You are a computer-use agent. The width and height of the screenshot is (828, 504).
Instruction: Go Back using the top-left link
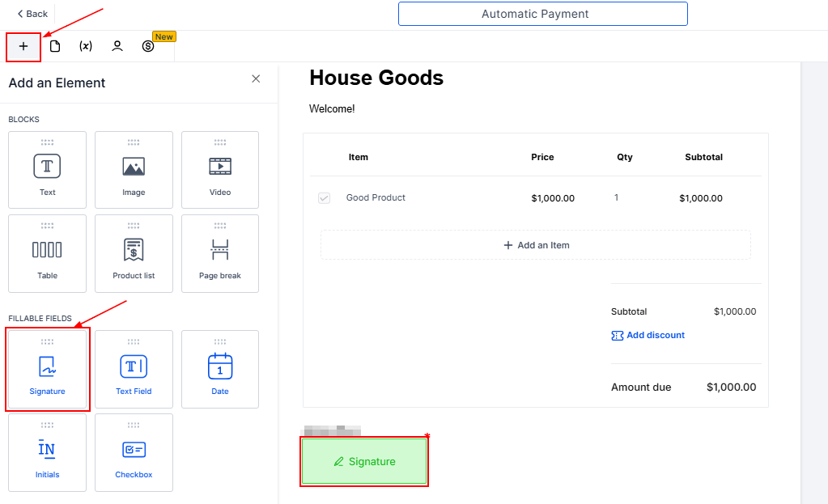pos(32,14)
